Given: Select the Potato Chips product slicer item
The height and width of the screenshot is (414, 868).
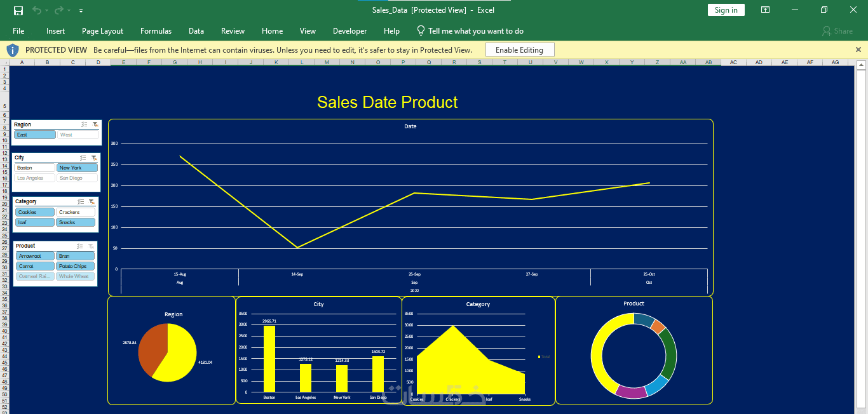Looking at the screenshot, I should click(75, 266).
